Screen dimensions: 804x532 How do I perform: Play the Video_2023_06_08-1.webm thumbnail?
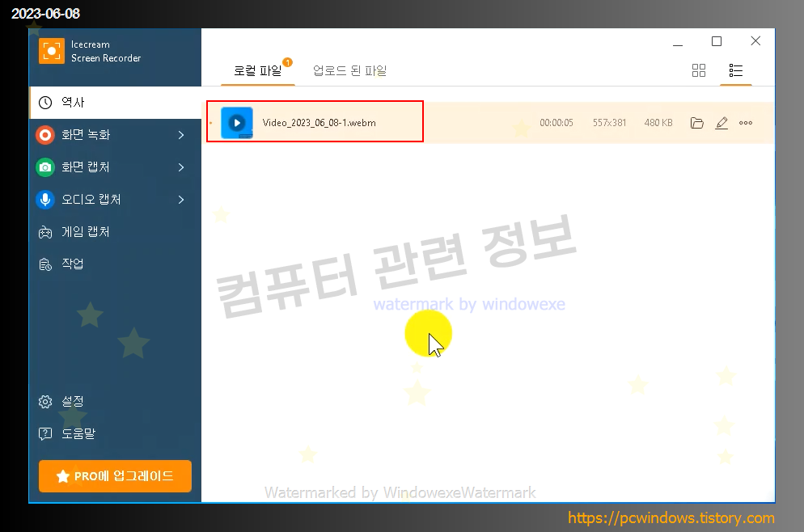pos(237,123)
